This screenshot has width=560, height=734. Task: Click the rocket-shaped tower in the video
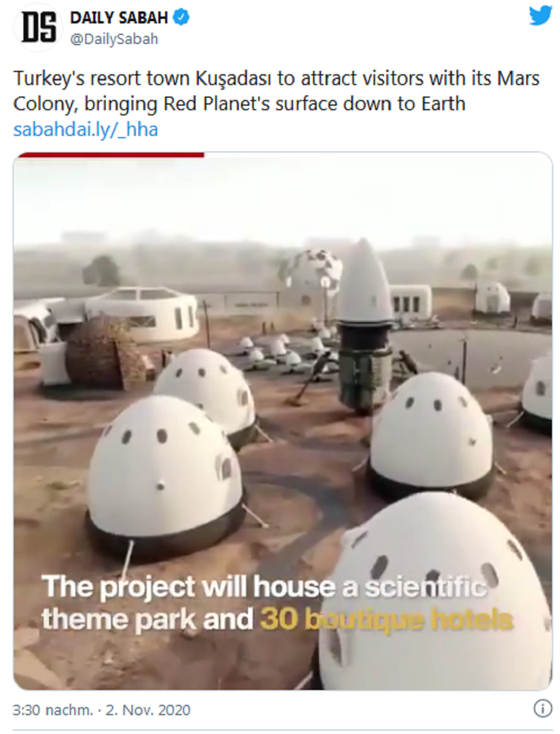365,326
